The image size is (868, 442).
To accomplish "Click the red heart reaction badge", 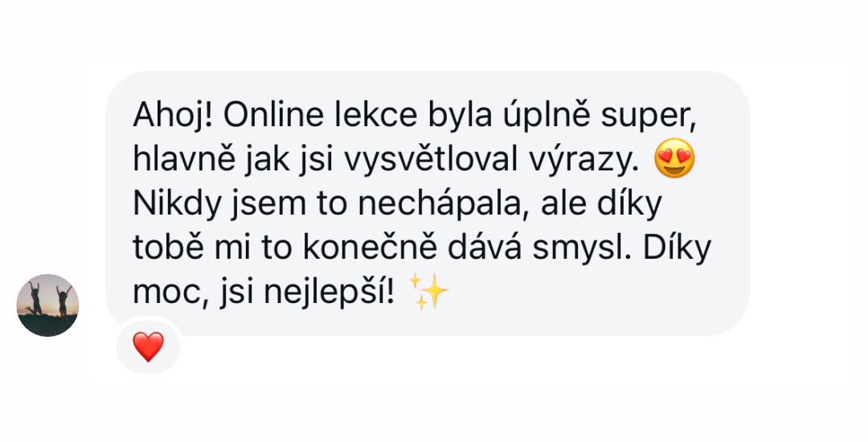I will (x=149, y=347).
